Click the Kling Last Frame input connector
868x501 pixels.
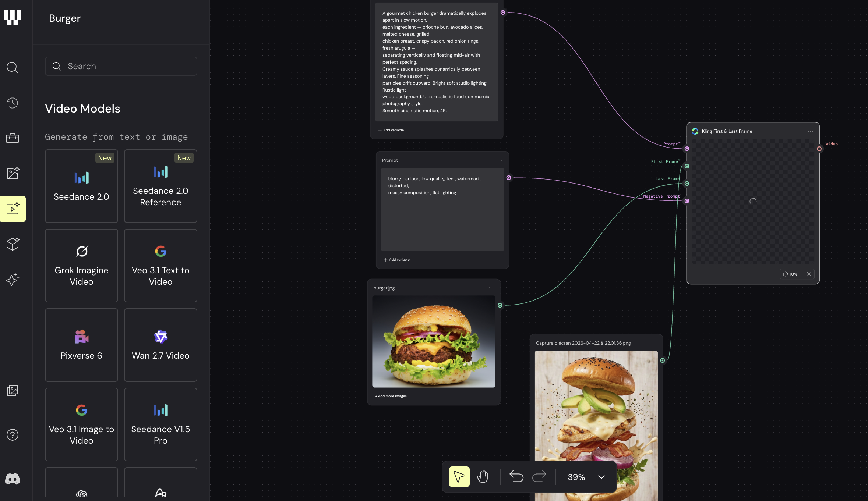point(687,184)
